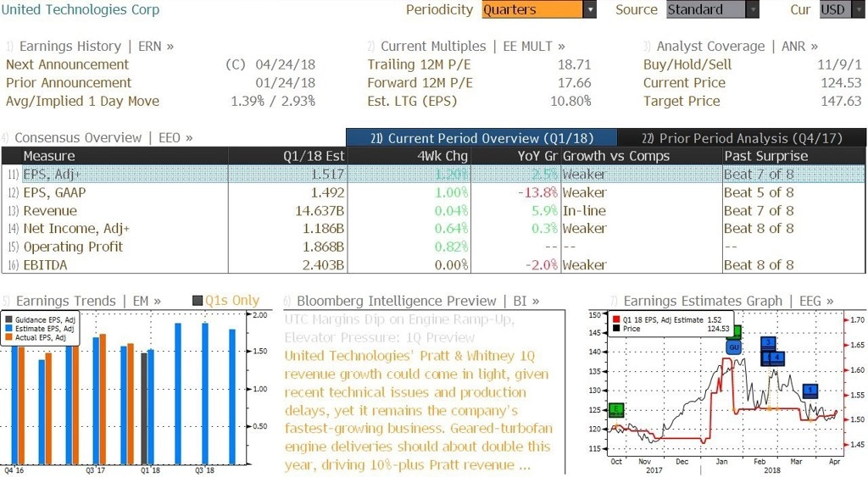Click the blue marker labeled 1

(810, 391)
